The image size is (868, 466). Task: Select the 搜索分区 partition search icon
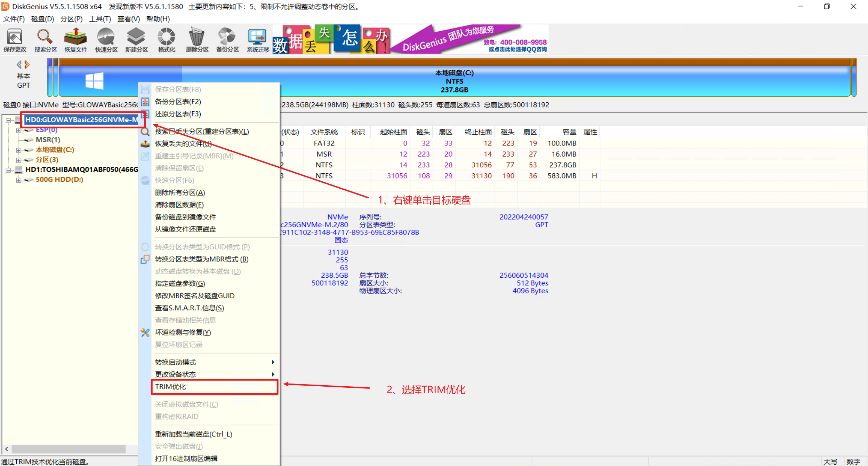tap(45, 39)
